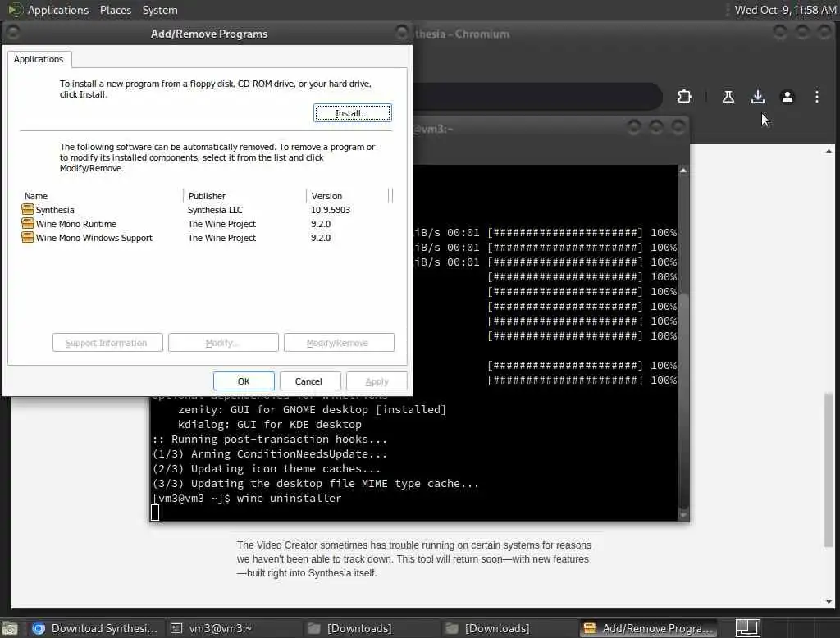Click the disabled Apply button

pyautogui.click(x=377, y=381)
